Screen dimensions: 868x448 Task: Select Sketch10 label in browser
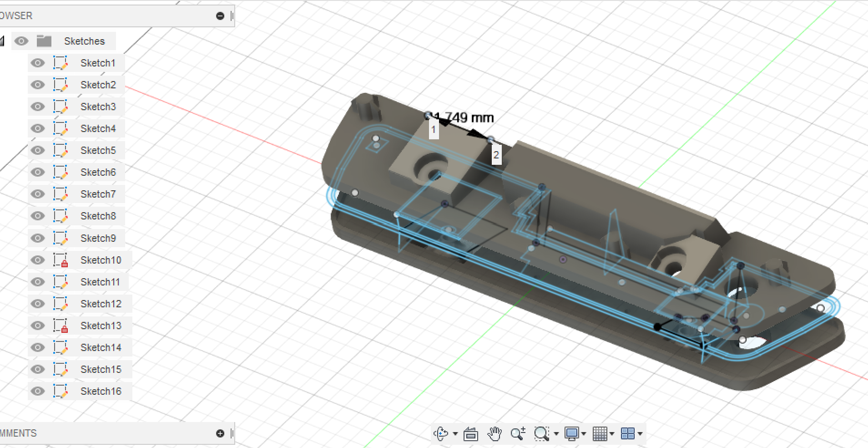click(x=101, y=260)
